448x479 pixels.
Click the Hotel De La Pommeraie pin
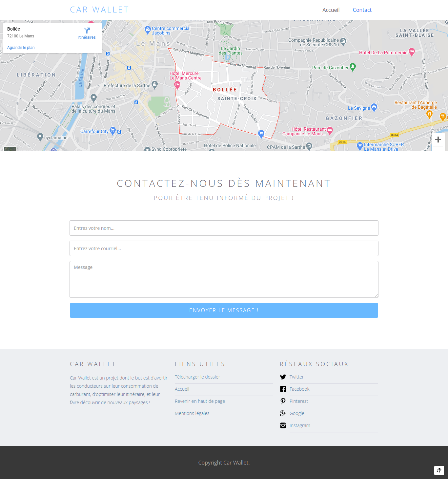[412, 52]
